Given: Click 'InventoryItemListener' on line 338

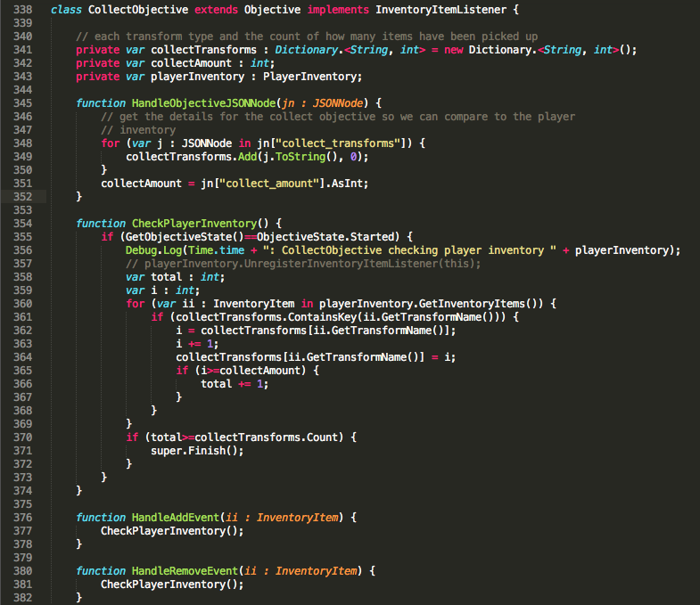Looking at the screenshot, I should (x=441, y=10).
